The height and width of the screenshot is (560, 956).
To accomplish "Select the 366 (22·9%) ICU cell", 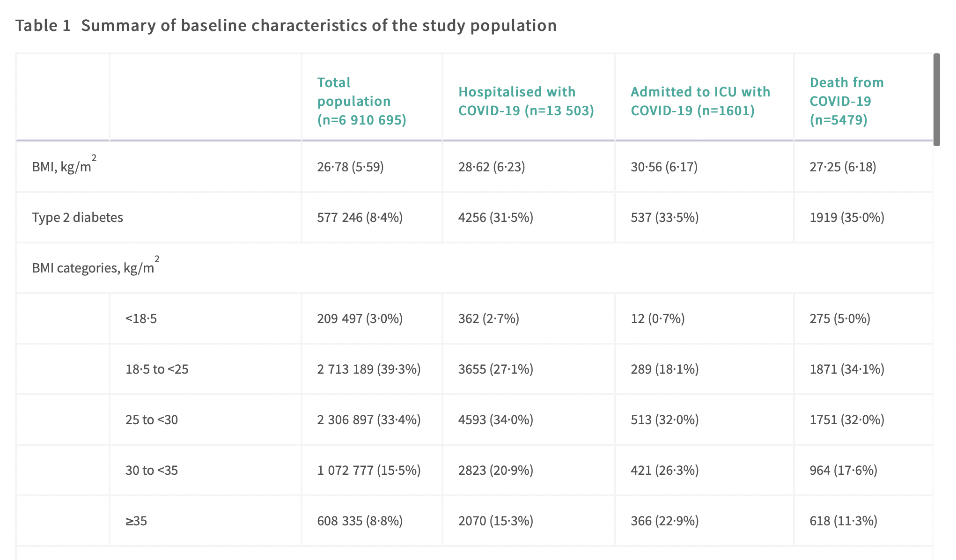I will [x=664, y=521].
